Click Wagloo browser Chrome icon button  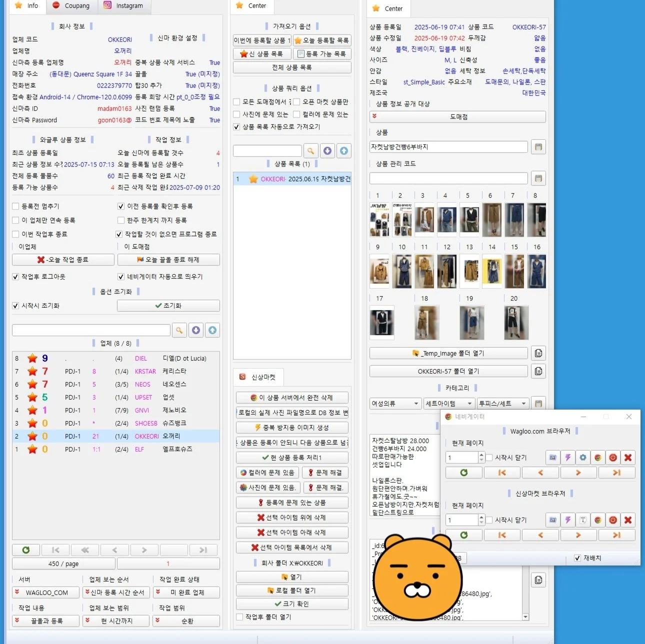click(598, 457)
